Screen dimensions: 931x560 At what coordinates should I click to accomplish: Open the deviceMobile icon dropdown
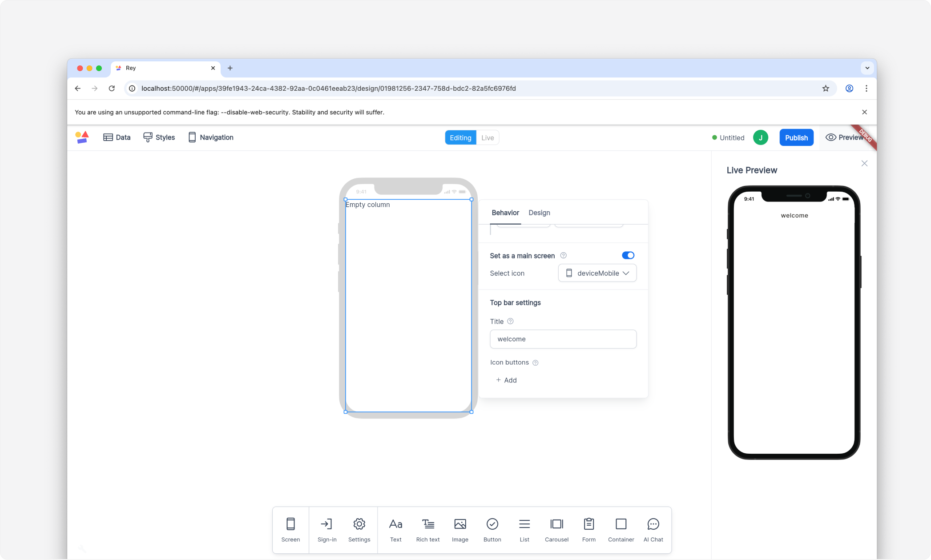tap(597, 273)
